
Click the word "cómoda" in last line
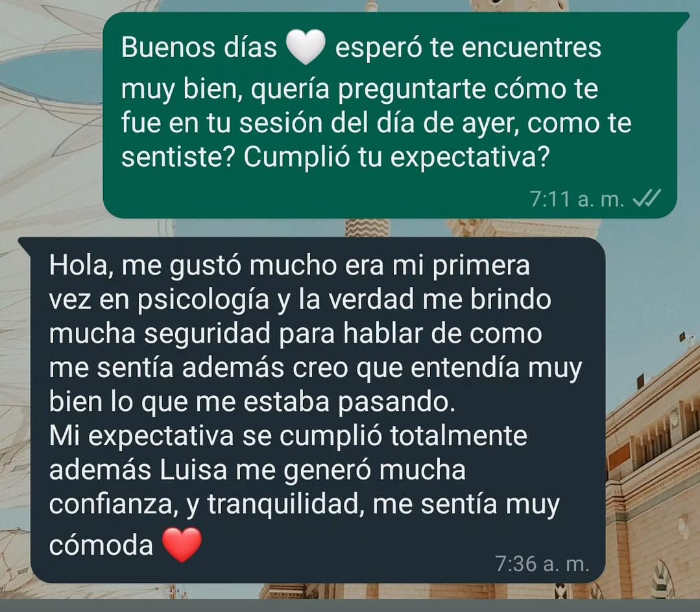pos(101,545)
